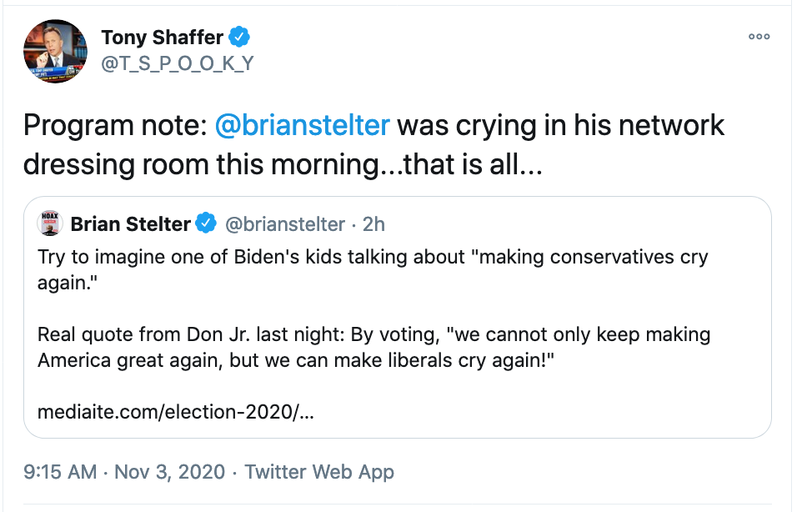Open the three-dot more options menu

tap(759, 37)
